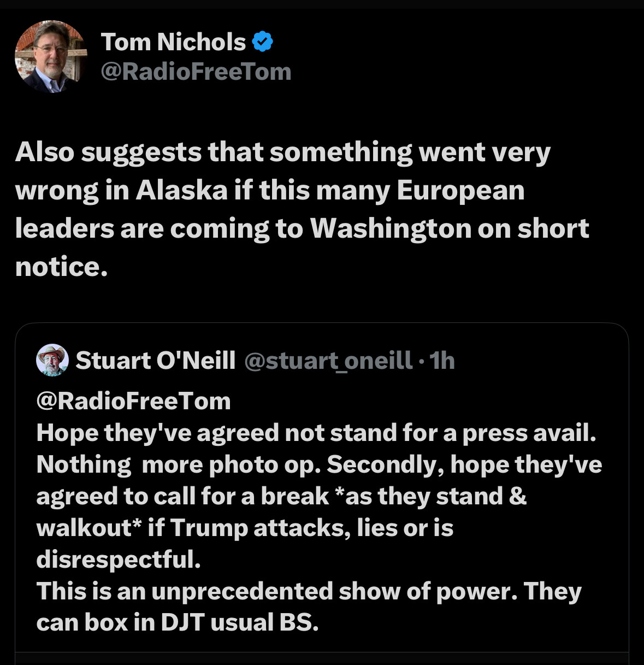Screen dimensions: 644x665
Task: Select the 'Nothing more photo op' line
Action: tap(319, 465)
